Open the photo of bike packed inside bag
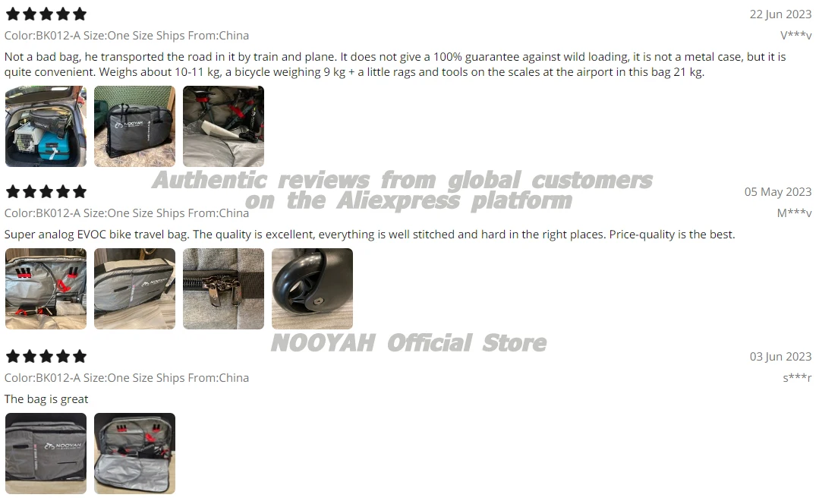The width and height of the screenshot is (819, 504). [224, 127]
